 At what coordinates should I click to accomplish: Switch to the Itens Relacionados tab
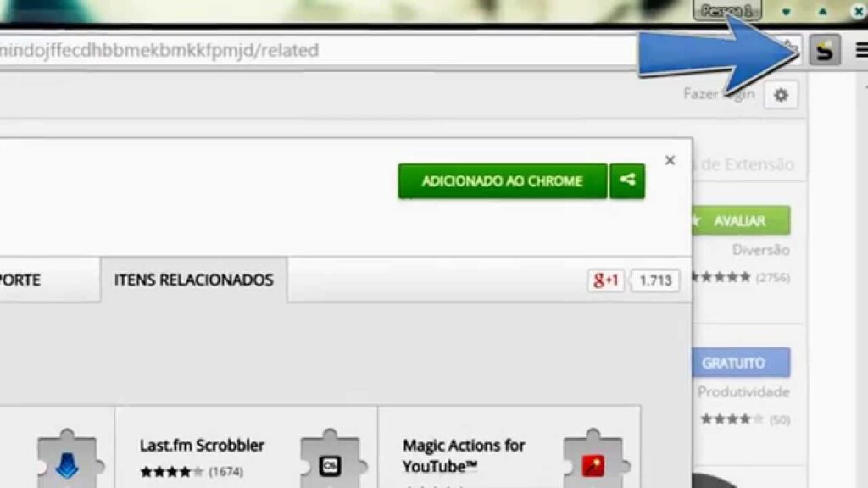(194, 280)
